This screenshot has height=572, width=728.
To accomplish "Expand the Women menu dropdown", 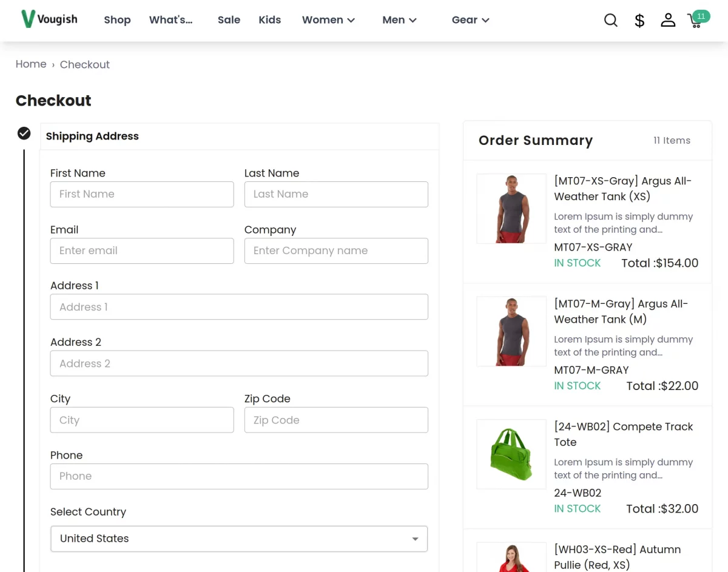I will (x=328, y=20).
